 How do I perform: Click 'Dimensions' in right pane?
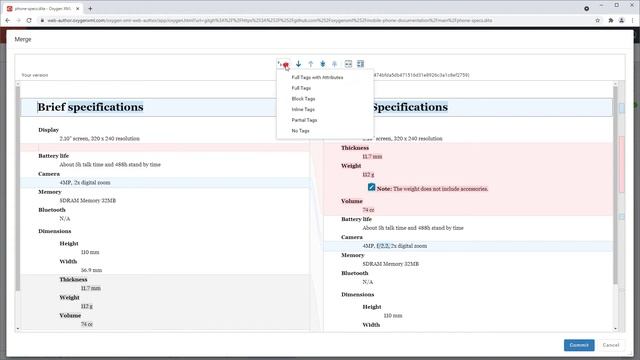pyautogui.click(x=358, y=294)
